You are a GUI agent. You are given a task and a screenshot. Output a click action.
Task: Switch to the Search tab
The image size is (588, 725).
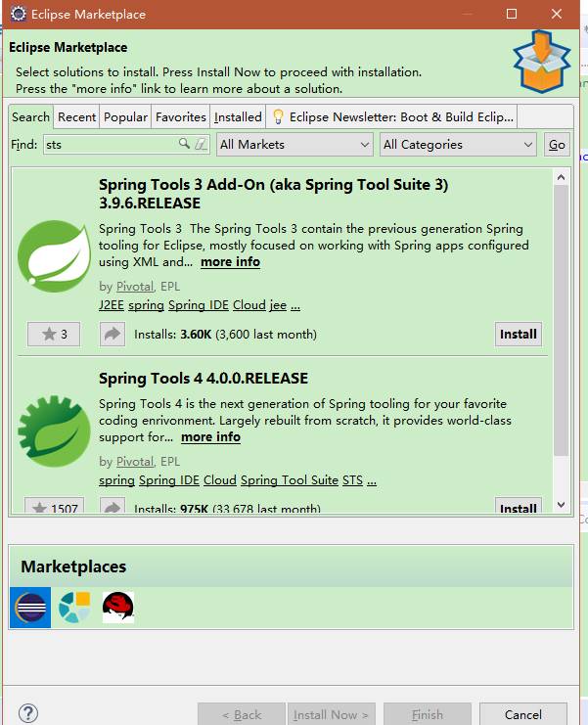(x=30, y=117)
